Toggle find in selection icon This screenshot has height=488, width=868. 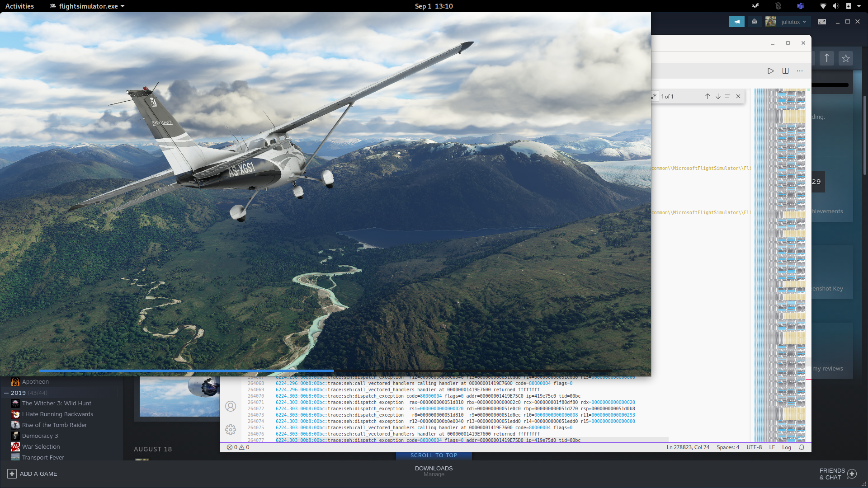point(728,96)
